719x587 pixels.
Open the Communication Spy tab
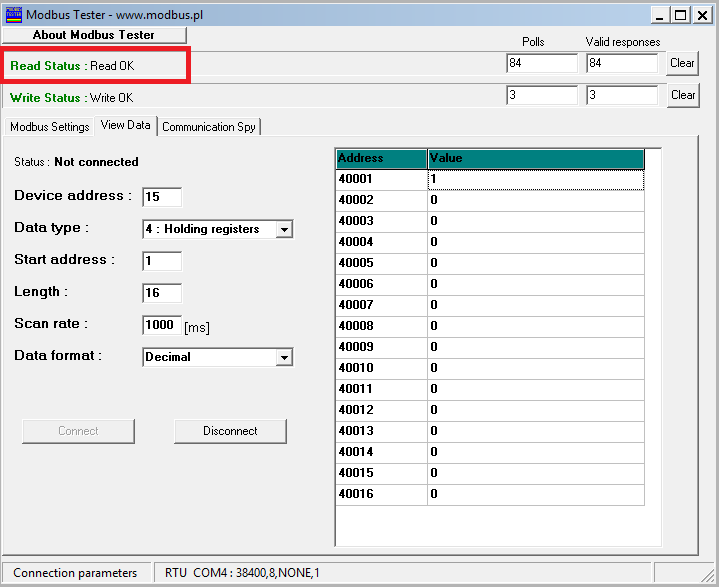click(209, 127)
